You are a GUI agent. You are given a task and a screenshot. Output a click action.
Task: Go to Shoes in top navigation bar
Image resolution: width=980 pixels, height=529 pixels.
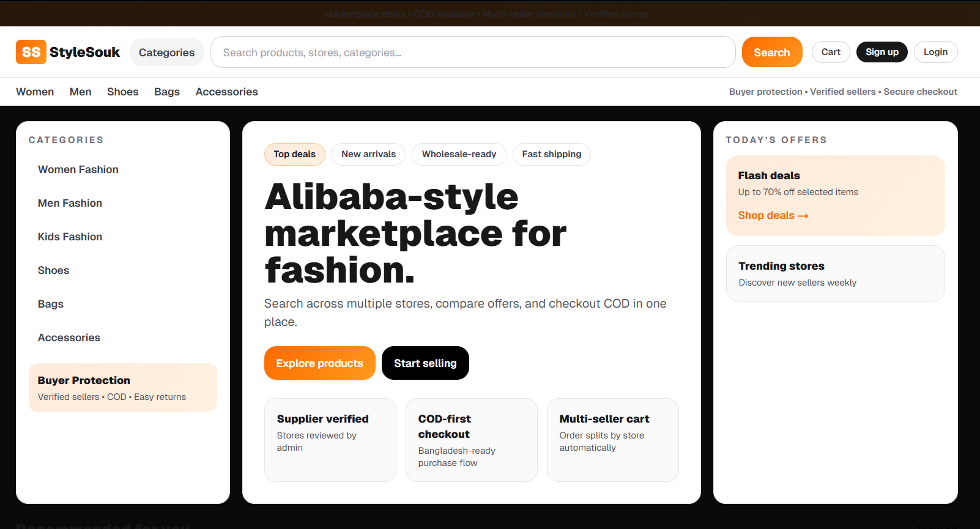tap(123, 92)
